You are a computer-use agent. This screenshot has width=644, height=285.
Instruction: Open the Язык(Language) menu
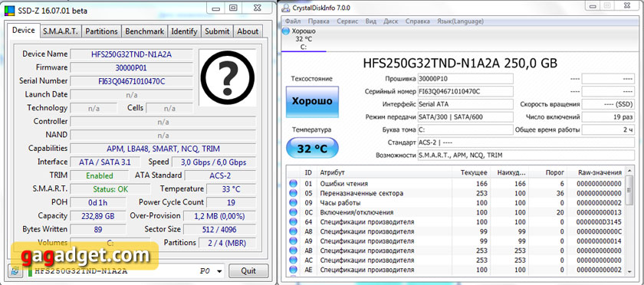pyautogui.click(x=460, y=21)
